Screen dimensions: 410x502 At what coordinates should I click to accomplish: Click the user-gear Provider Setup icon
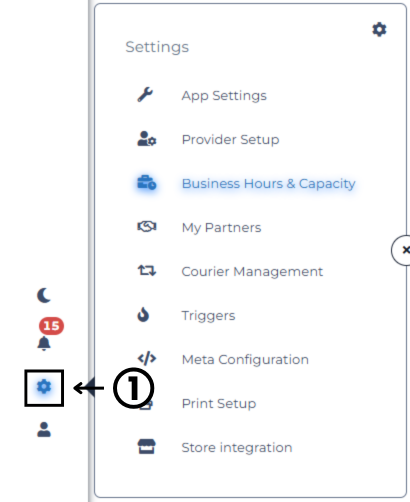point(147,139)
